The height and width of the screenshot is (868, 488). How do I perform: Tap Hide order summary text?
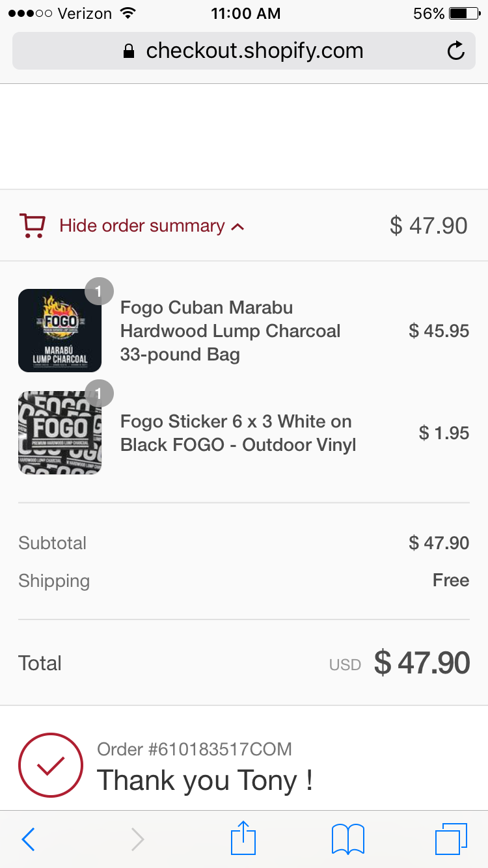pyautogui.click(x=142, y=226)
